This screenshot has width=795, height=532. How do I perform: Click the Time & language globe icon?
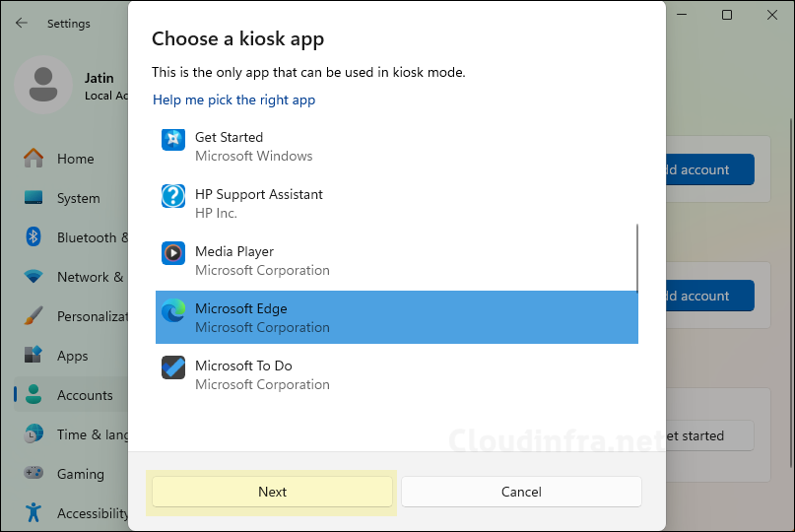point(33,434)
